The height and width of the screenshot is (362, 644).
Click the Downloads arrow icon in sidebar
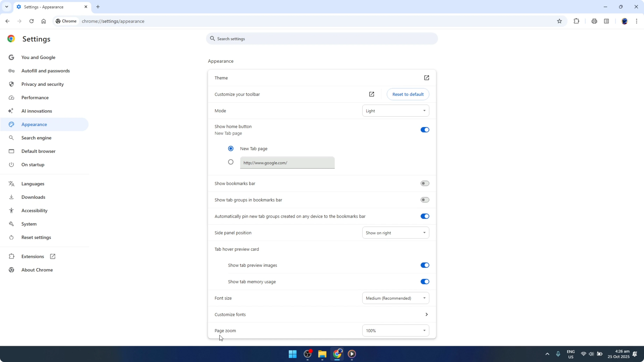(x=11, y=197)
